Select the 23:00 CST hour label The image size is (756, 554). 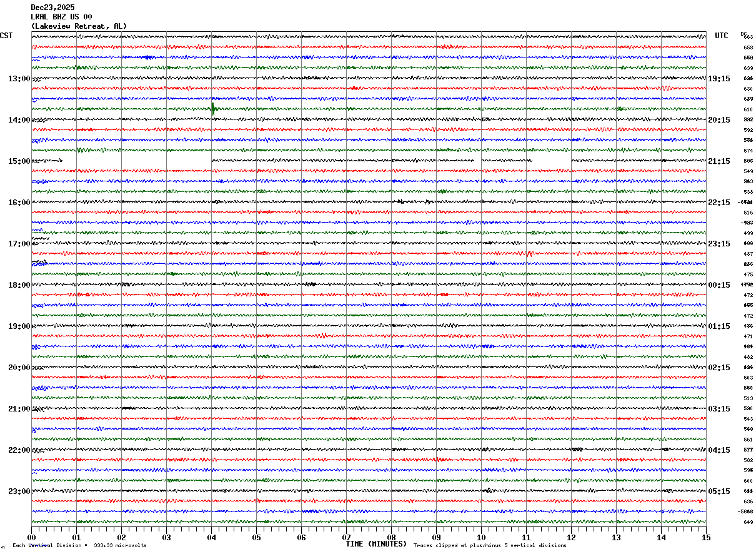click(x=19, y=491)
